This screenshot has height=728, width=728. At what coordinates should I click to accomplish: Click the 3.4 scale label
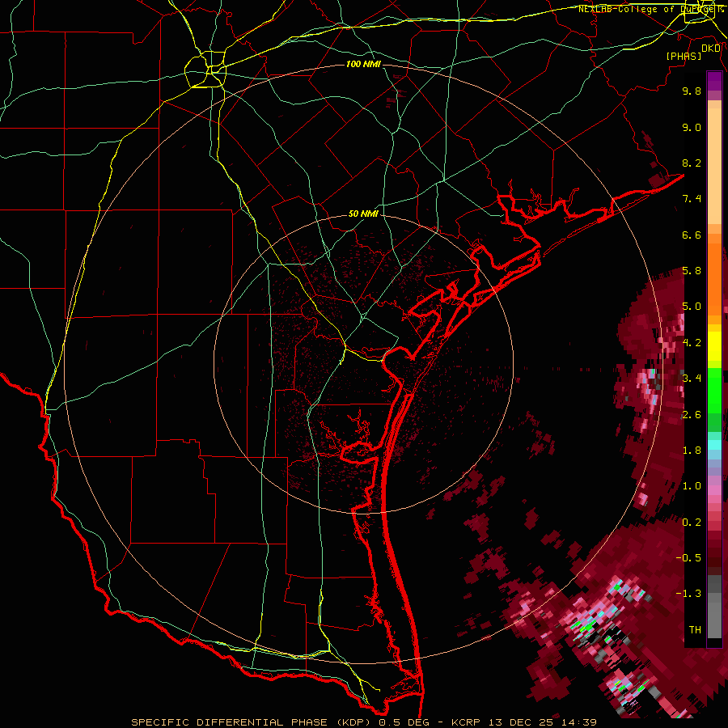click(x=692, y=379)
